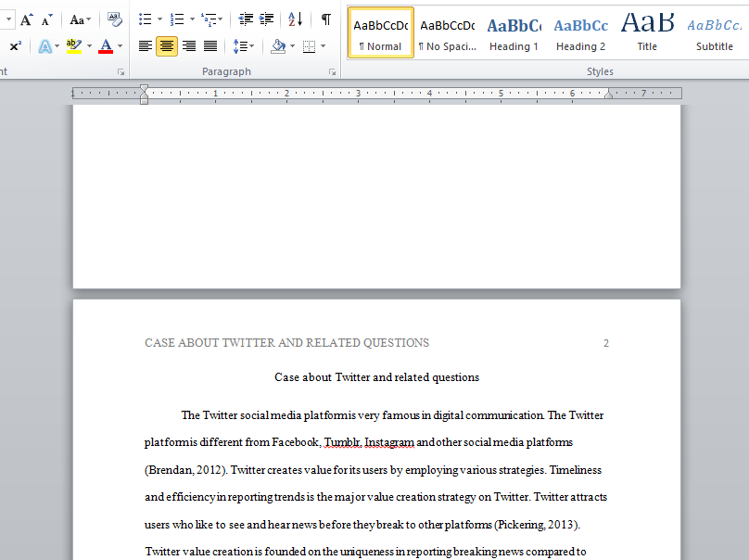Open the Borders dropdown arrow
This screenshot has height=560, width=749.
pos(323,46)
